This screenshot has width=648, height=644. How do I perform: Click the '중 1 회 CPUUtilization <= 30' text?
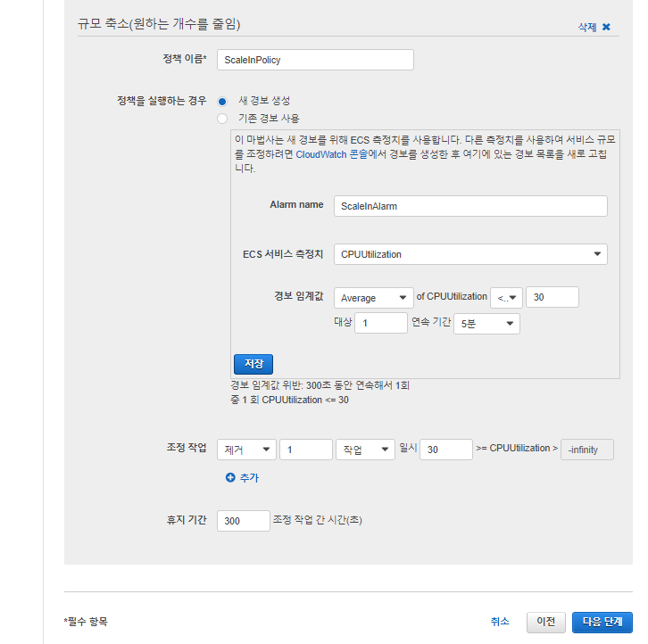click(x=290, y=400)
